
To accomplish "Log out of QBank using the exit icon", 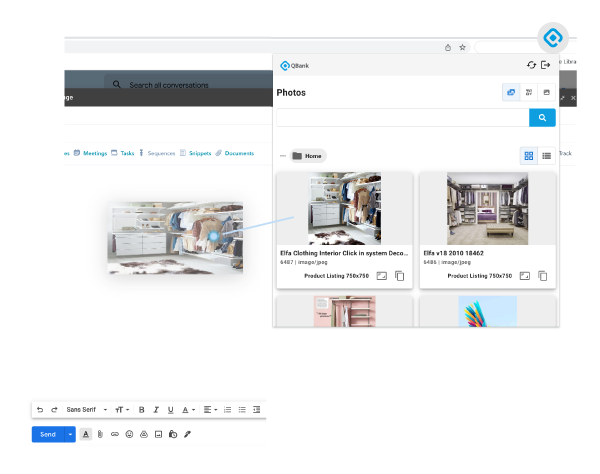I will [x=546, y=65].
